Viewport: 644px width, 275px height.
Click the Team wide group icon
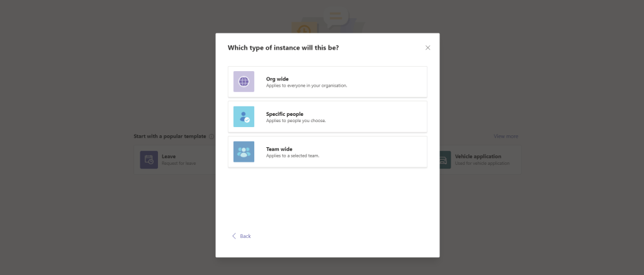point(244,152)
